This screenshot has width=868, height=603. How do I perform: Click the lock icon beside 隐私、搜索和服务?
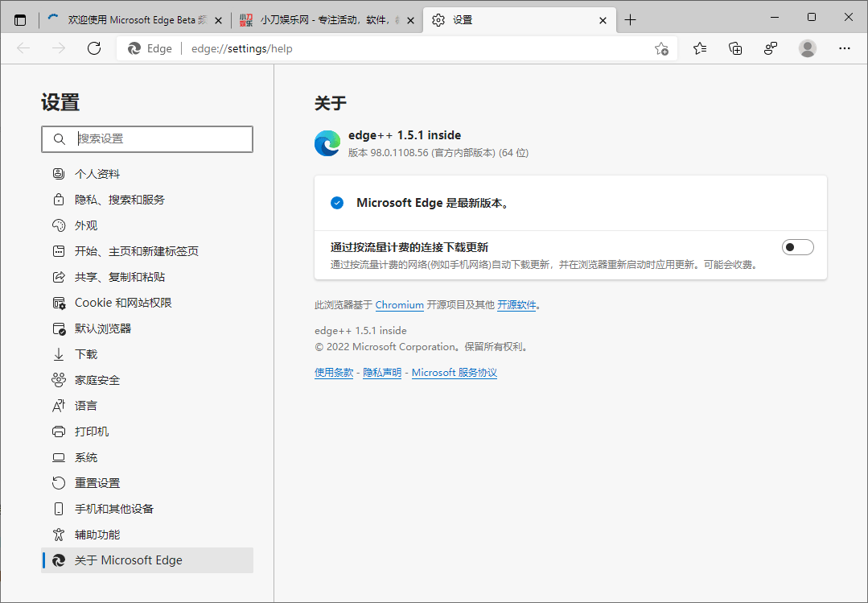pyautogui.click(x=59, y=200)
